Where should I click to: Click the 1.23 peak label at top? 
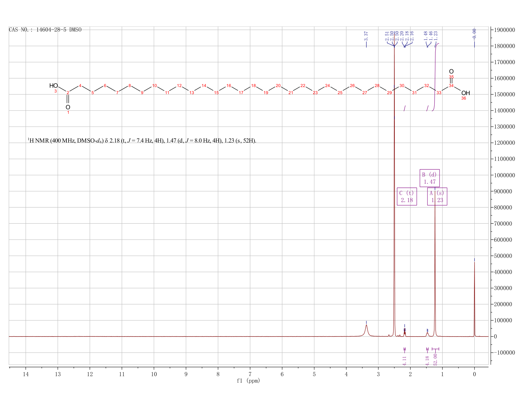coord(435,36)
